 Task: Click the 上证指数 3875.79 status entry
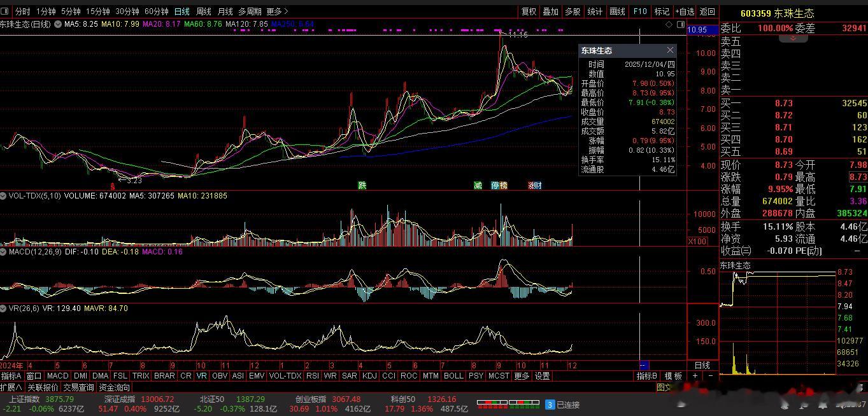click(x=41, y=399)
